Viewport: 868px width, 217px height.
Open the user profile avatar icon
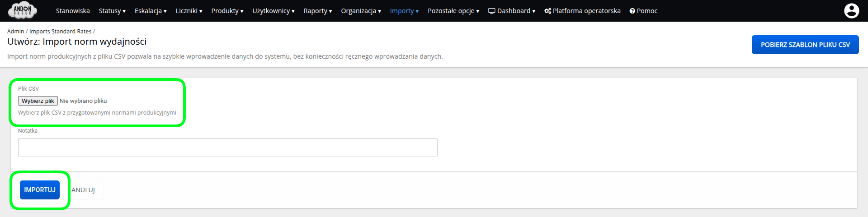(x=851, y=11)
